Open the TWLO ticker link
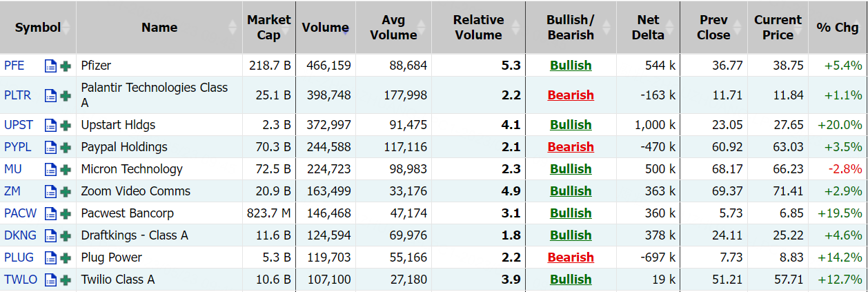868x292 pixels. (20, 280)
